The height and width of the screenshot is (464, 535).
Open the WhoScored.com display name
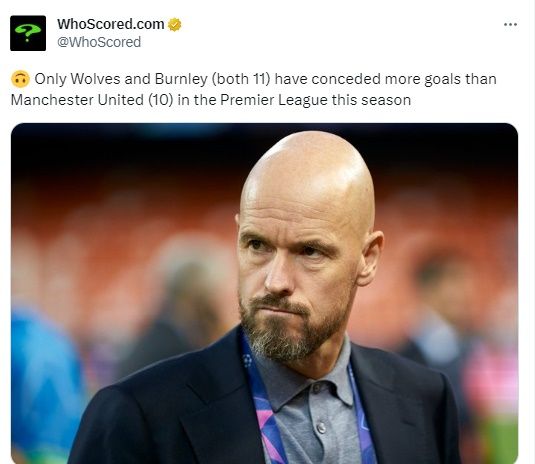pos(111,24)
